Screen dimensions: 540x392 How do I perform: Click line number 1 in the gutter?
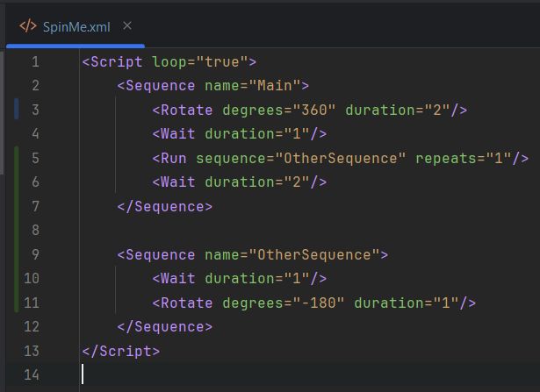tap(35, 62)
